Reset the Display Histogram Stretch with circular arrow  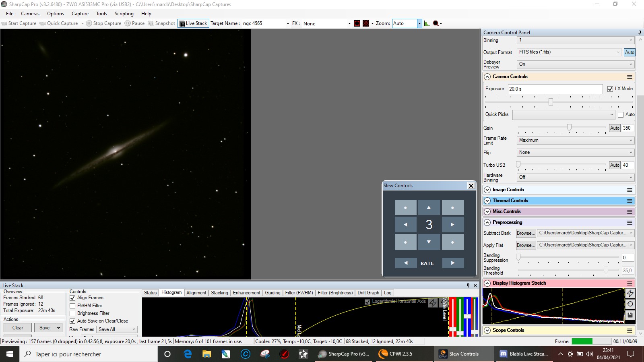[630, 304]
